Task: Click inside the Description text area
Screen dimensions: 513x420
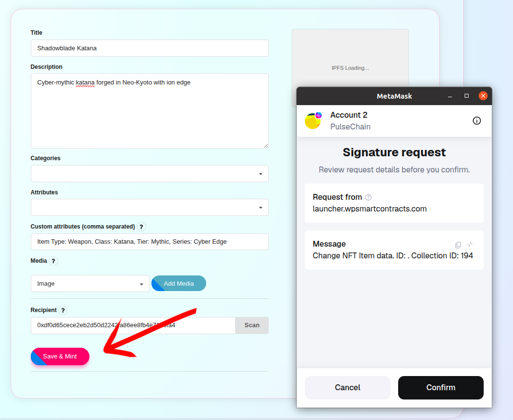Action: [150, 110]
